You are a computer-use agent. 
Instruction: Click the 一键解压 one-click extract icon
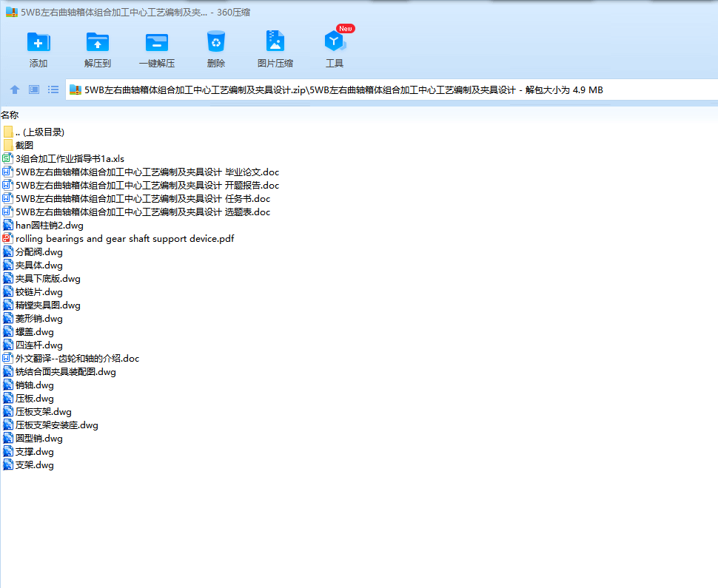[157, 42]
